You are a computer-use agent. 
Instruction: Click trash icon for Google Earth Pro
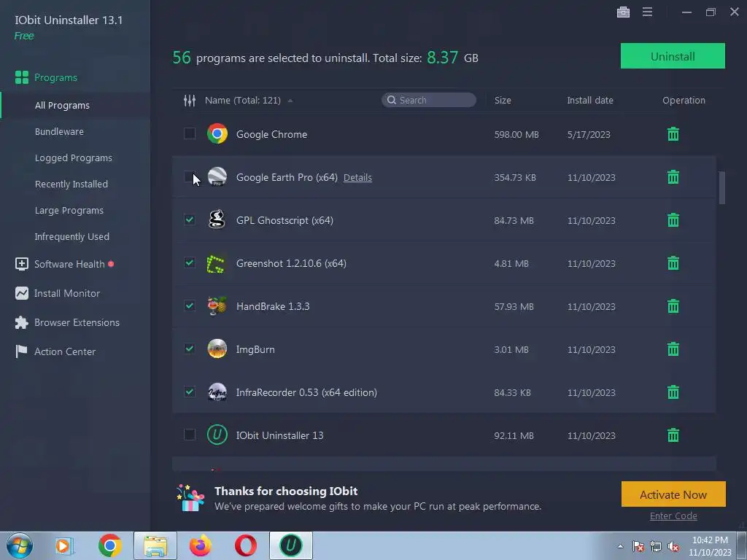click(x=673, y=177)
